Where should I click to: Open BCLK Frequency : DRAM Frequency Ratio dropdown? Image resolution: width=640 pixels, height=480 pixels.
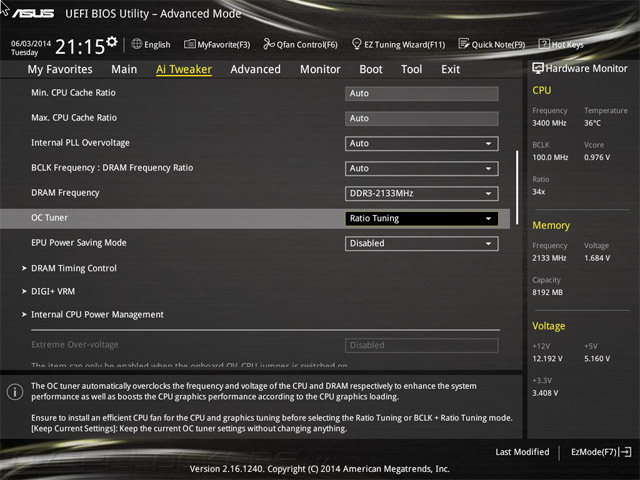click(422, 169)
